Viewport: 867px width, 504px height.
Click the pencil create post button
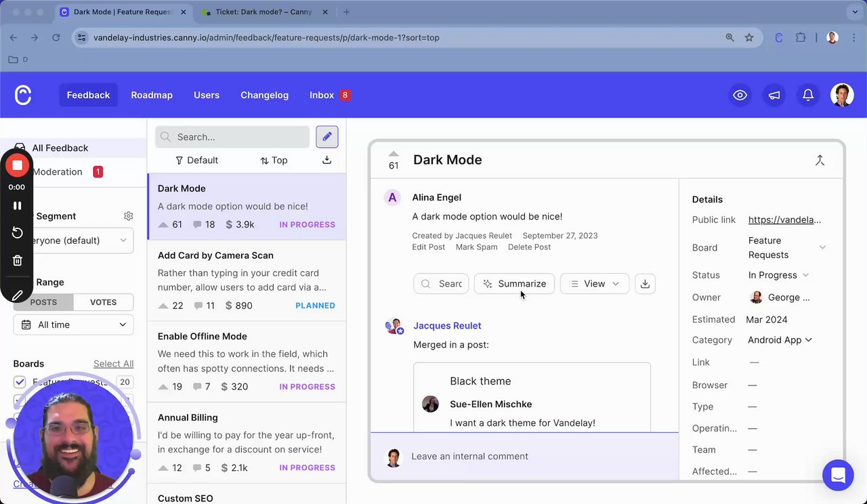[327, 137]
